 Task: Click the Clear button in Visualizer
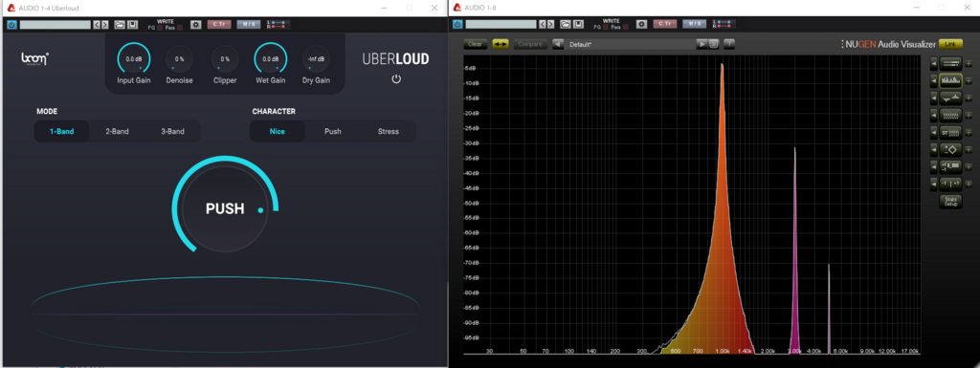tap(475, 44)
